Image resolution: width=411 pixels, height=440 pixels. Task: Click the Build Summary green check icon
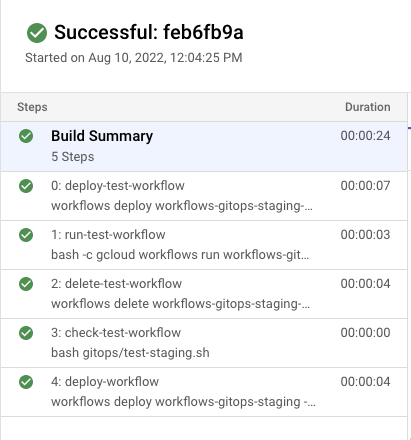(26, 136)
